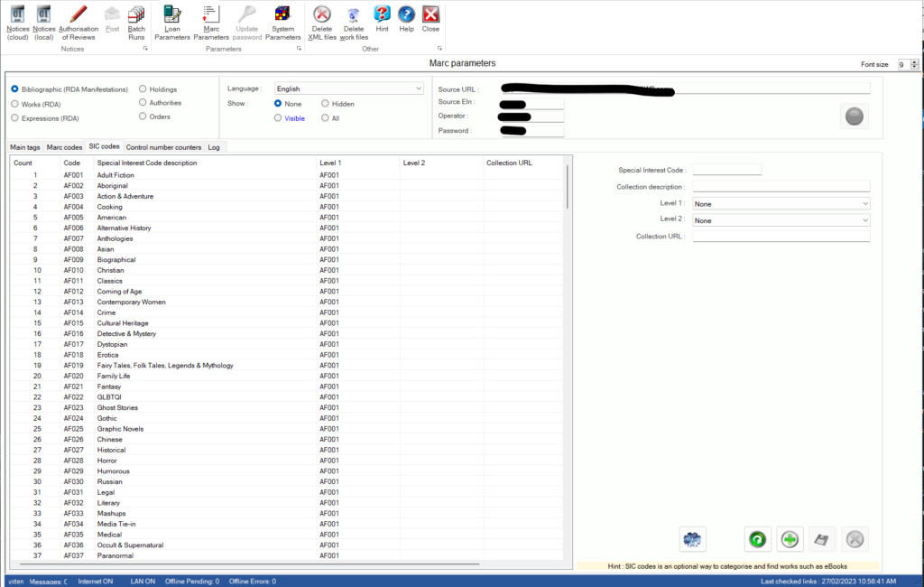Click the Help button in the ribbon
This screenshot has height=587, width=924.
[406, 18]
